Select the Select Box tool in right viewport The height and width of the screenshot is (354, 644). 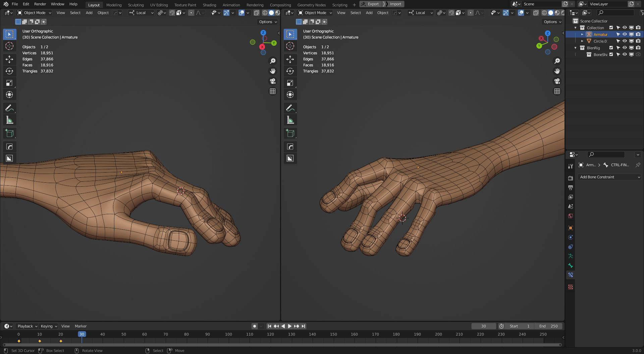[290, 34]
